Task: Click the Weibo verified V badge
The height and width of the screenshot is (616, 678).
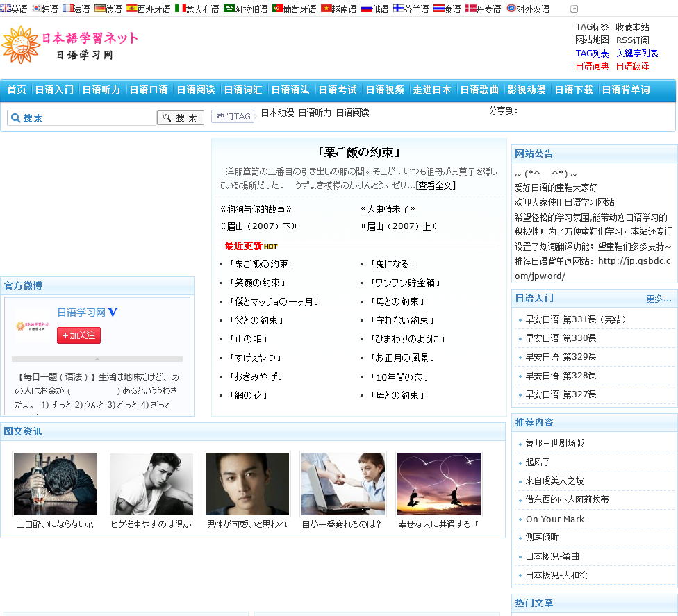Action: point(113,312)
